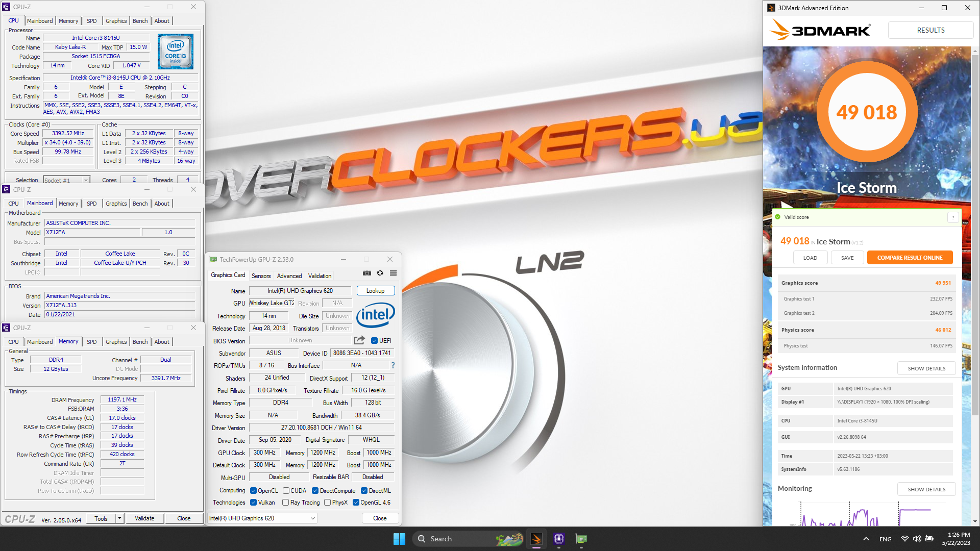Image resolution: width=980 pixels, height=551 pixels.
Task: Click the network Wi-Fi tray icon
Action: (904, 539)
